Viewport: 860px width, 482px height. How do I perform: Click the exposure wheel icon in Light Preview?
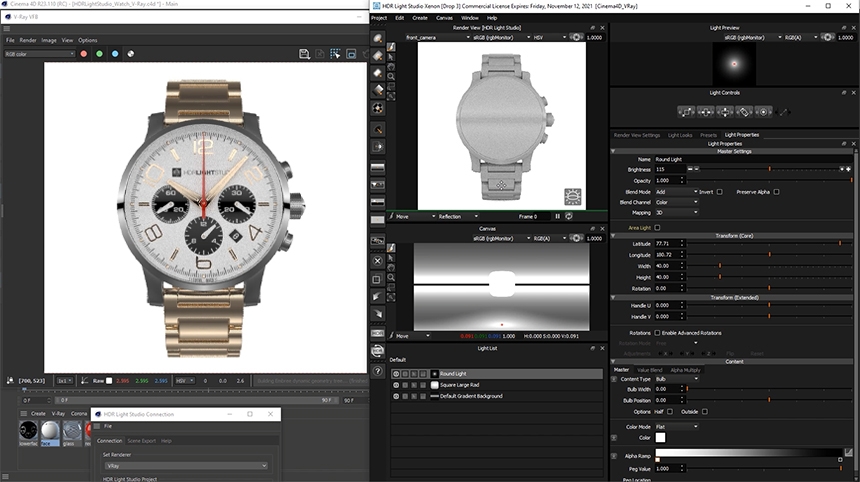click(828, 37)
